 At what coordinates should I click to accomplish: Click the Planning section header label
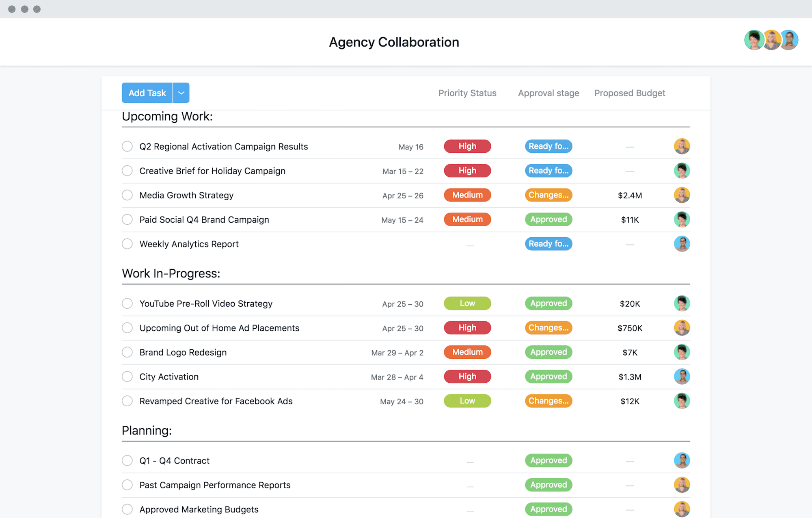tap(147, 430)
